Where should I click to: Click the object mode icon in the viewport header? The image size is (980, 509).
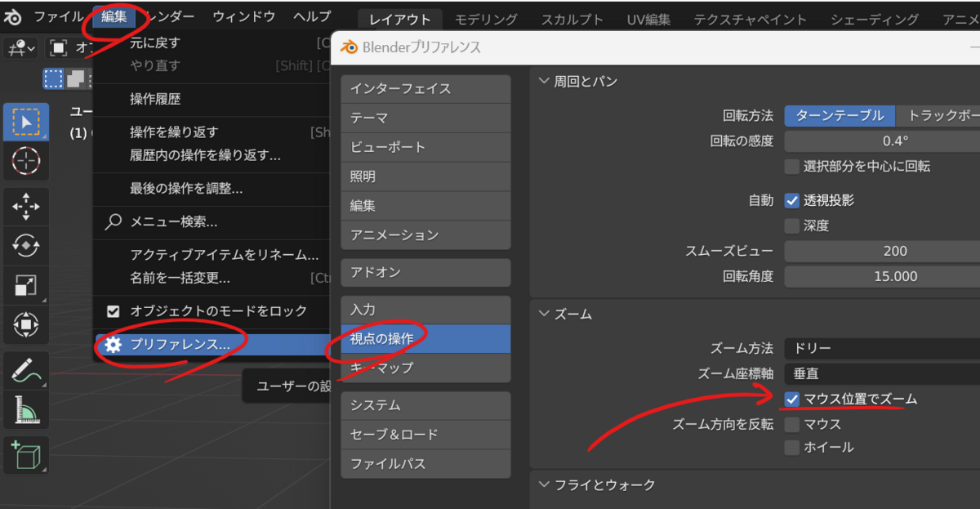tap(58, 49)
